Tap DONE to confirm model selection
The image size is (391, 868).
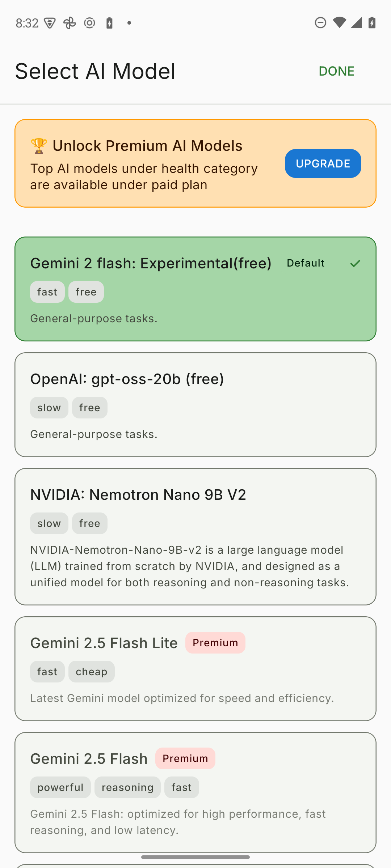coord(336,71)
